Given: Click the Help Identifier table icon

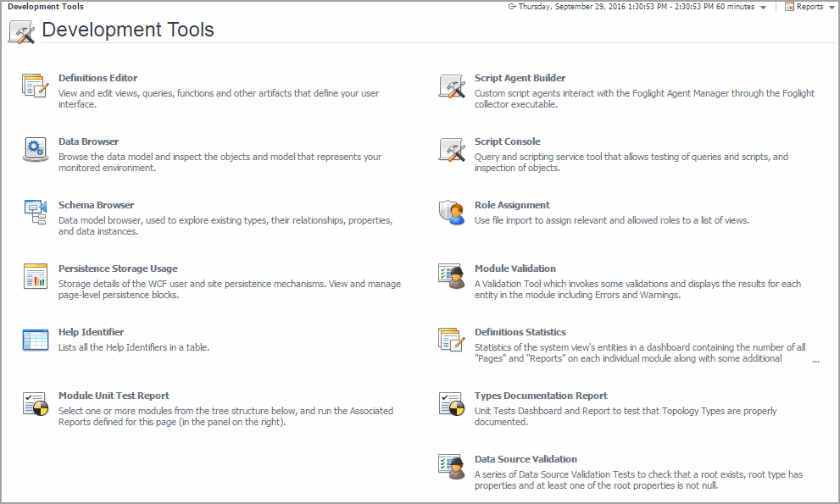Looking at the screenshot, I should point(36,340).
